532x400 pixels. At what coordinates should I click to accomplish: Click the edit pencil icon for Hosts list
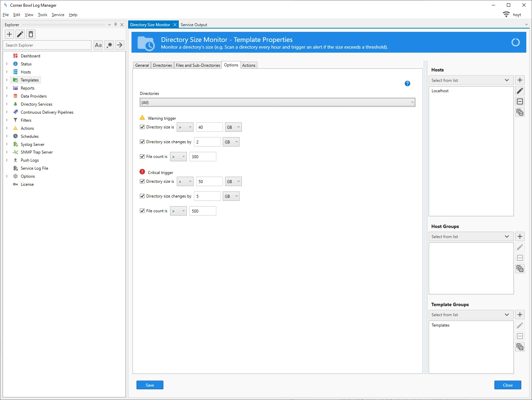(x=520, y=91)
